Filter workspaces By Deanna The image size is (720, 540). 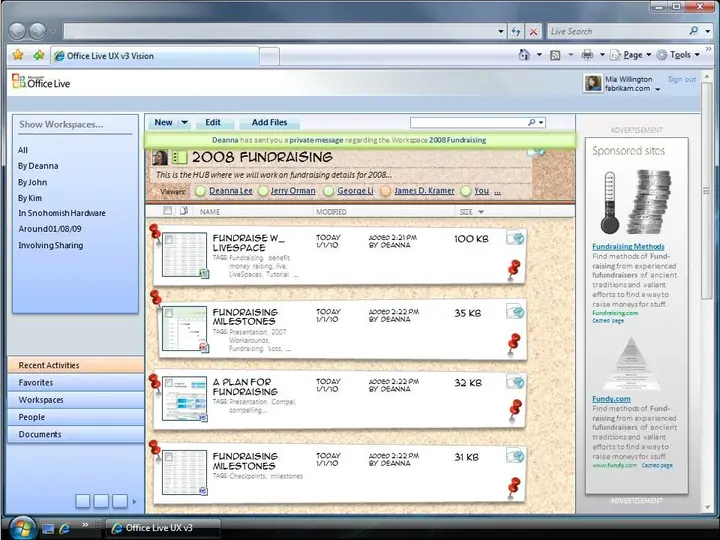38,166
